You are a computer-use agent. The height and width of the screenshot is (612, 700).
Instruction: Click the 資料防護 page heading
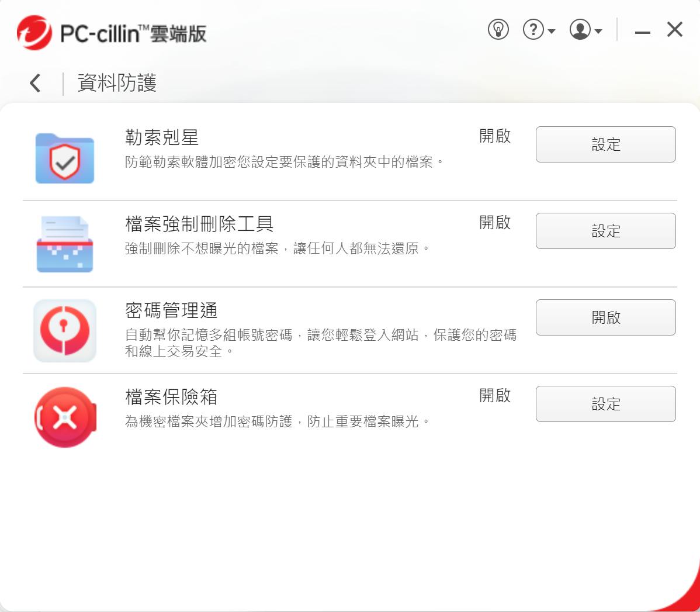pyautogui.click(x=117, y=83)
